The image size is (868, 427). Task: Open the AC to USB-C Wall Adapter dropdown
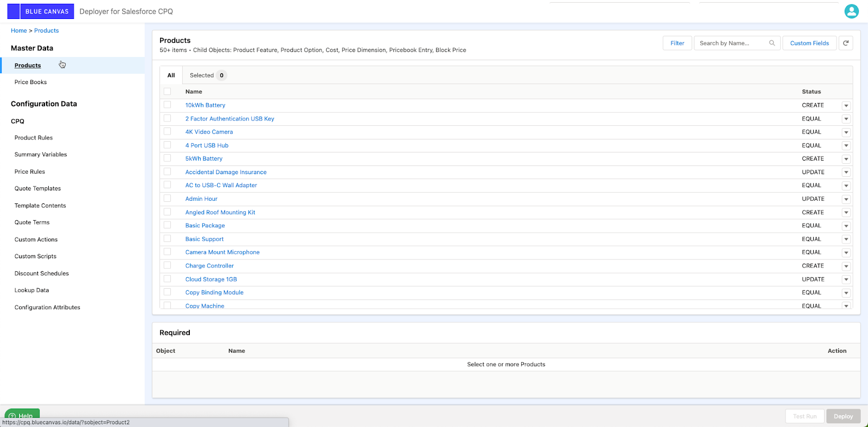coord(846,186)
